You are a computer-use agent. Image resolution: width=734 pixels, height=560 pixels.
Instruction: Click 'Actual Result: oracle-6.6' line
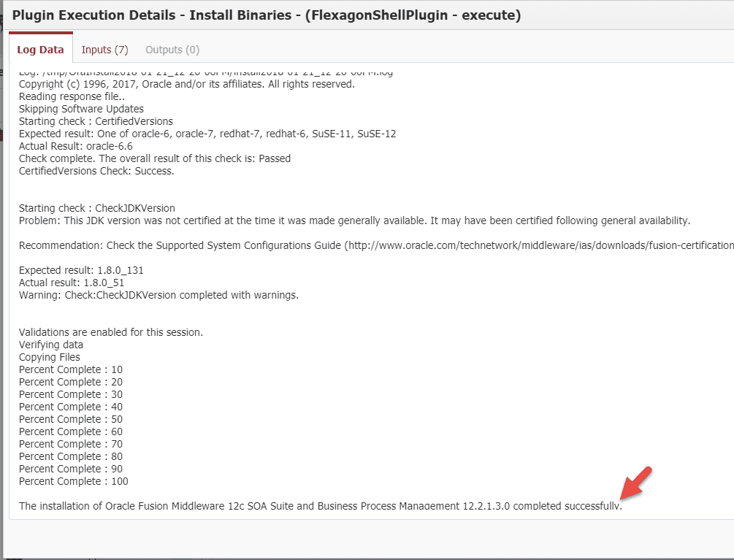pyautogui.click(x=75, y=146)
